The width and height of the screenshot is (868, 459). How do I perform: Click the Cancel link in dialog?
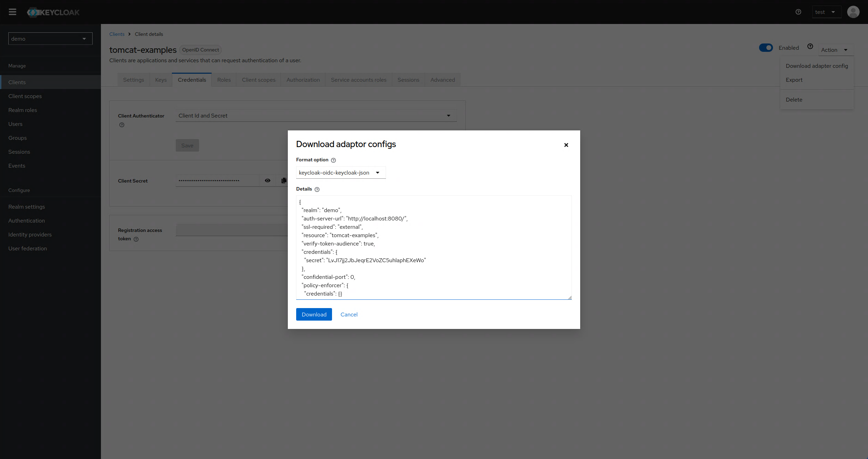pos(349,314)
